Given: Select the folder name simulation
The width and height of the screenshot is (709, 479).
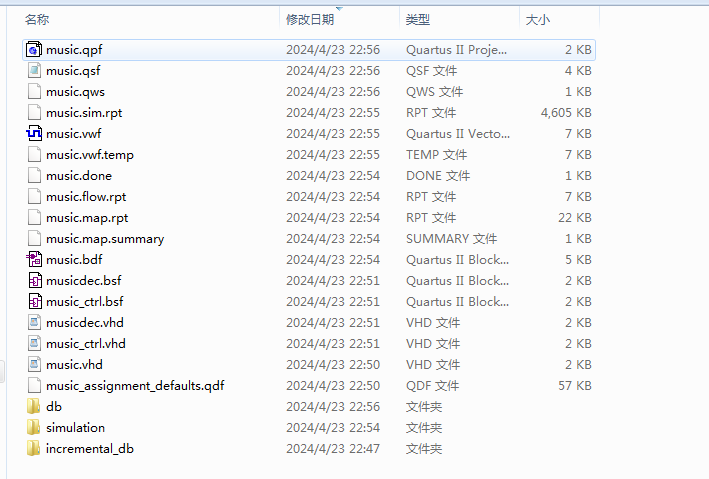Looking at the screenshot, I should pos(76,427).
